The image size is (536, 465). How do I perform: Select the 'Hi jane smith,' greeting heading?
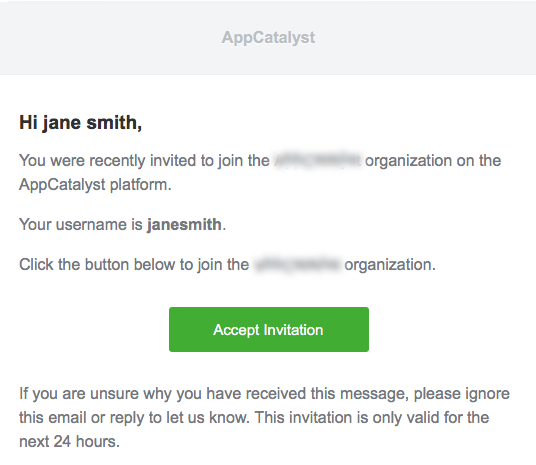click(x=80, y=122)
